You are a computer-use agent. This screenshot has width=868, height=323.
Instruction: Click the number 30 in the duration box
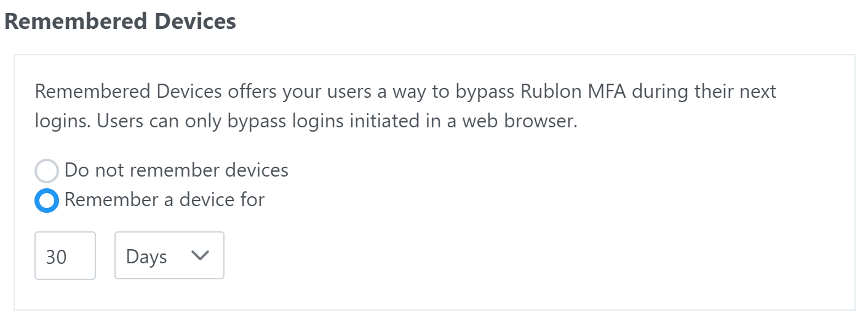56,257
